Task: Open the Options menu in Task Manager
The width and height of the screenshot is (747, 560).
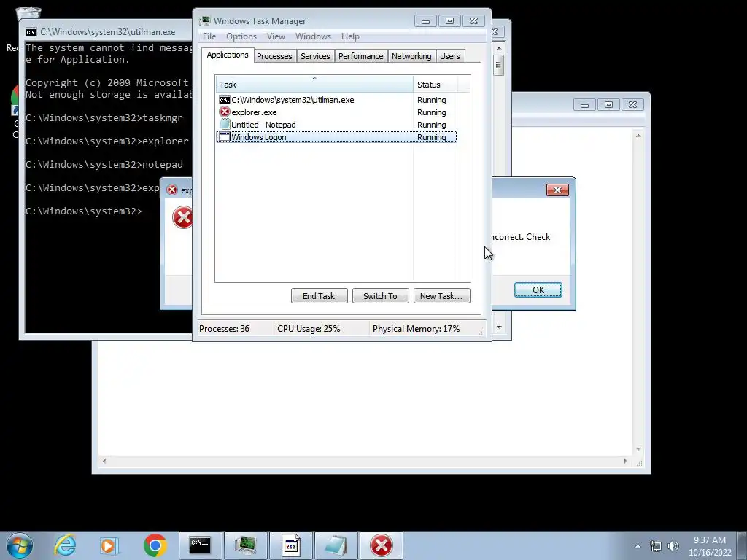Action: [x=241, y=36]
